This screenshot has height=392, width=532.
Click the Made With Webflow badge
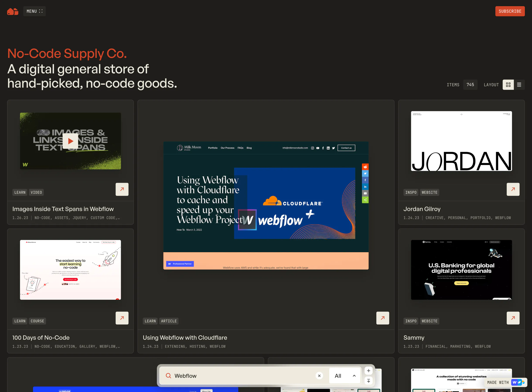(x=505, y=382)
